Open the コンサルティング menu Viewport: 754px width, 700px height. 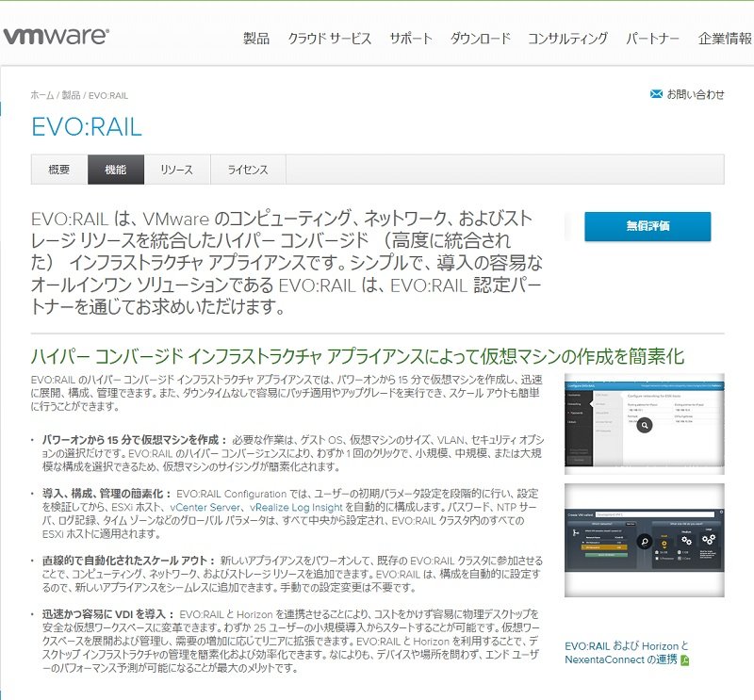(x=568, y=38)
